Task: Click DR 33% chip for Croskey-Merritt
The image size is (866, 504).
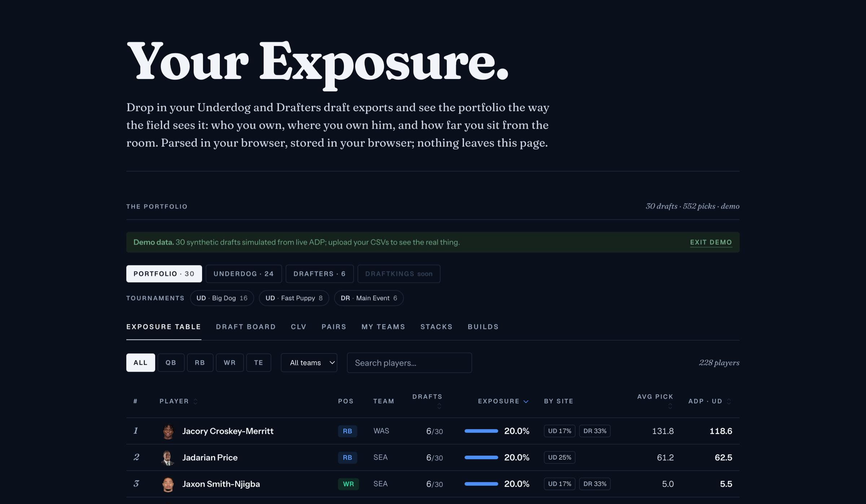Action: (595, 431)
